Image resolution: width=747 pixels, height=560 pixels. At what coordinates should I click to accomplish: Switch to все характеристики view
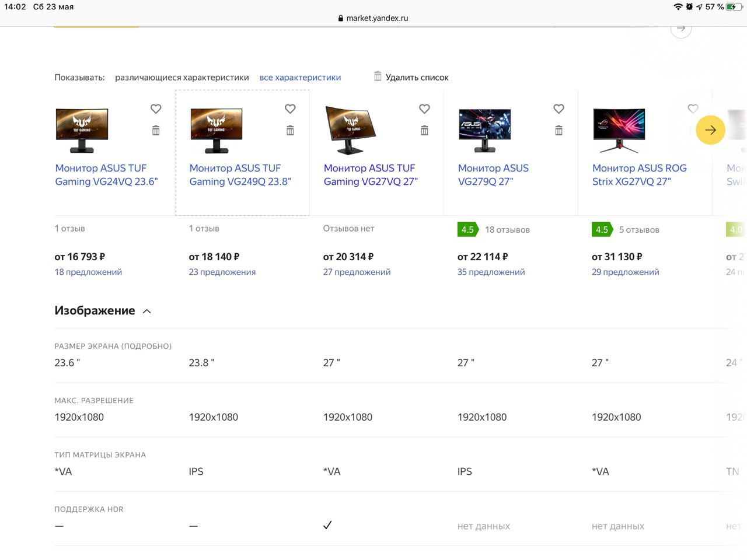pyautogui.click(x=300, y=78)
